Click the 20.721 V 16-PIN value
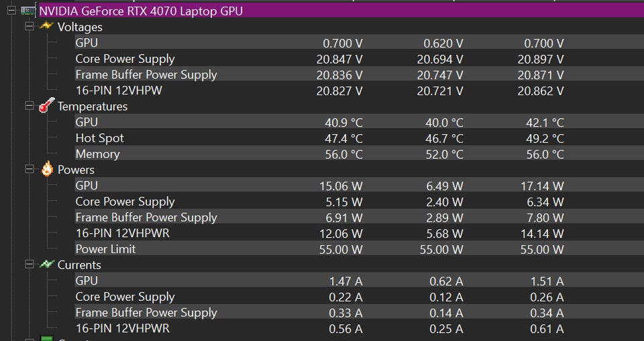 coord(440,91)
